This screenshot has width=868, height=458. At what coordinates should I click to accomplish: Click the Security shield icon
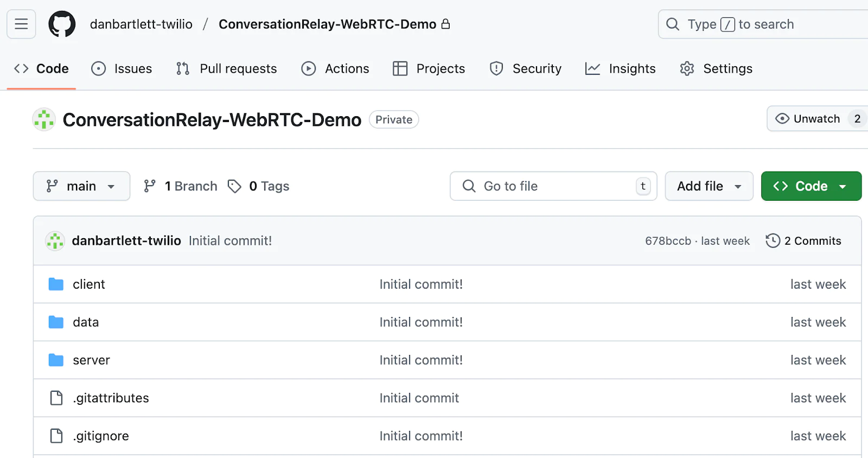pos(496,69)
